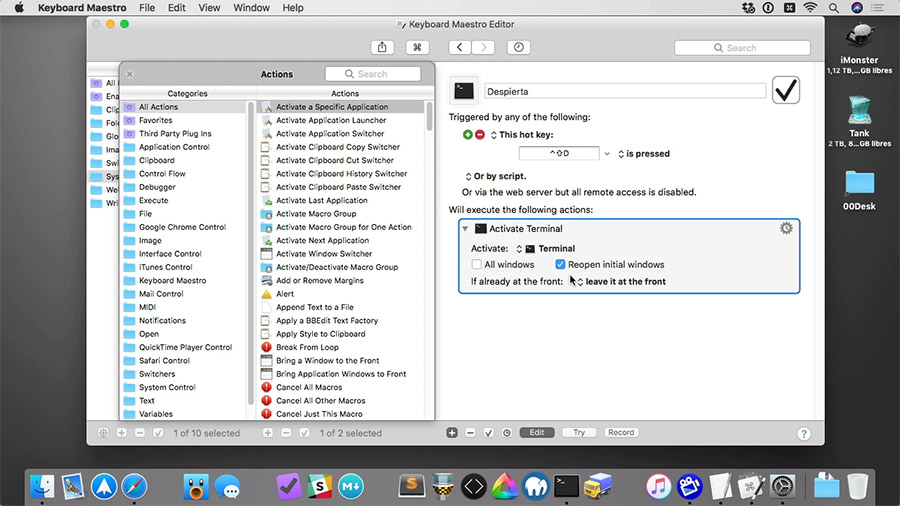The width and height of the screenshot is (900, 506).
Task: Click the red remove-trigger minus icon
Action: pyautogui.click(x=480, y=134)
